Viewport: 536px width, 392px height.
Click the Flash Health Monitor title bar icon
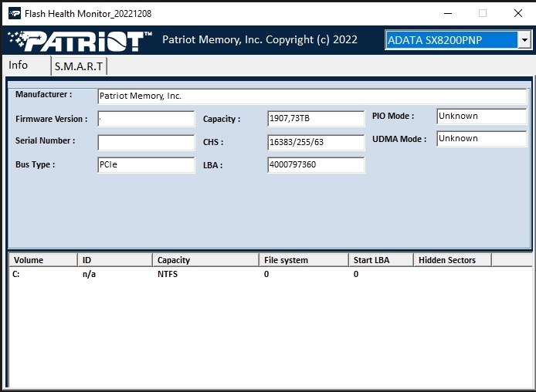point(15,13)
